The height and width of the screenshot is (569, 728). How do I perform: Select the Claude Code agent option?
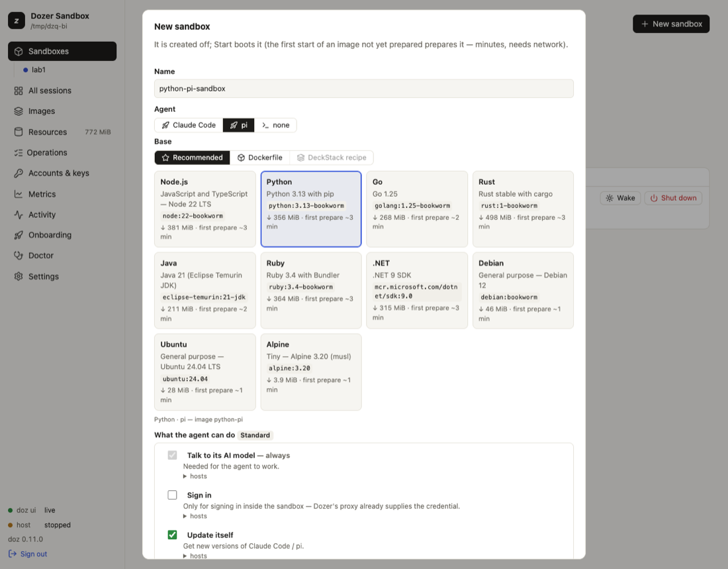click(x=189, y=125)
